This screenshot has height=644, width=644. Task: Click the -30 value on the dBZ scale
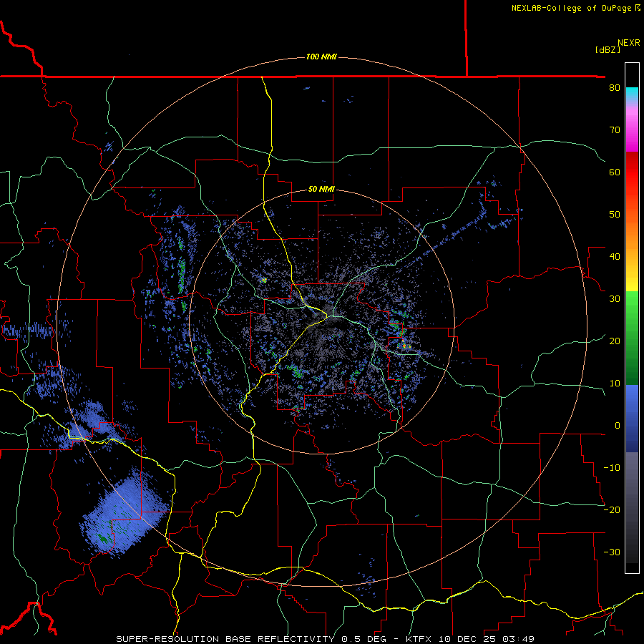click(x=612, y=552)
